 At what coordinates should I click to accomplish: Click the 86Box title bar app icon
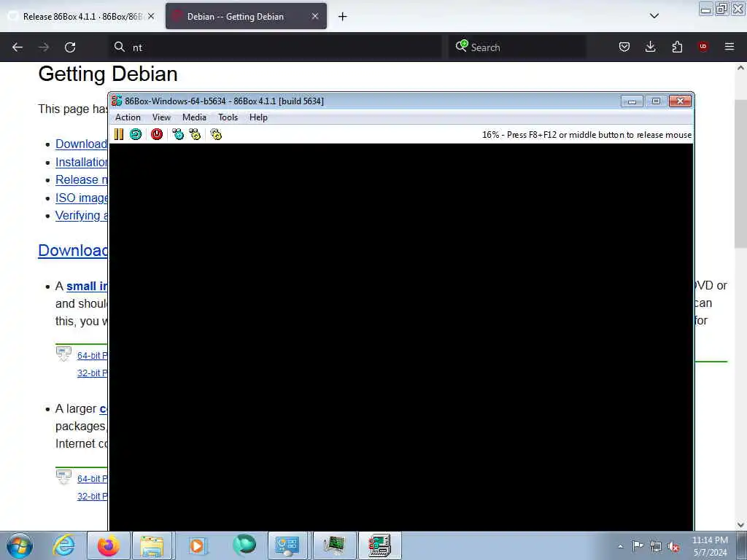tap(117, 101)
